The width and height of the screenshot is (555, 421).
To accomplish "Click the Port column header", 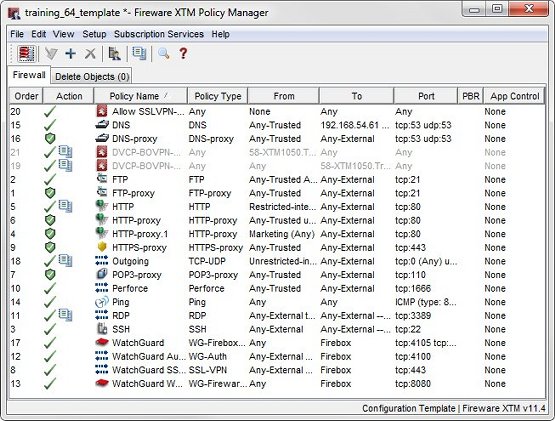I will 426,96.
